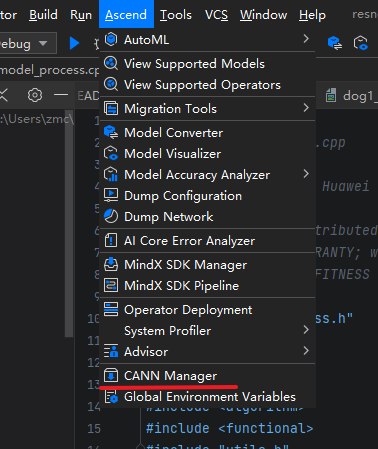
Task: Click the MindX SDK Pipeline icon
Action: [111, 285]
